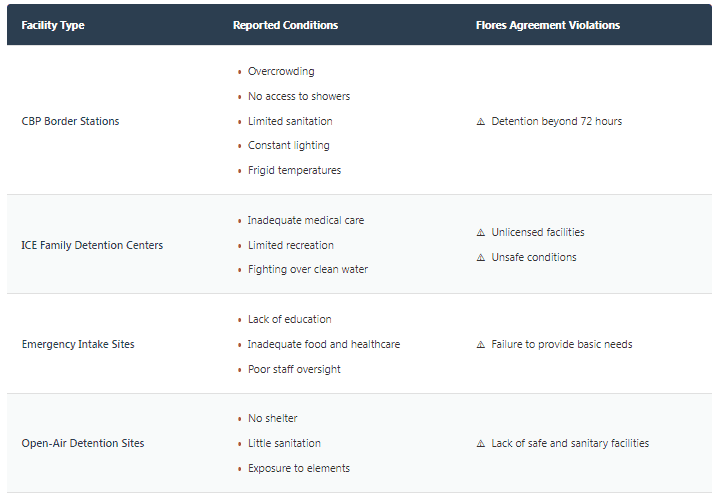Click warning icon beside Failure to provide basic needs

pos(481,345)
